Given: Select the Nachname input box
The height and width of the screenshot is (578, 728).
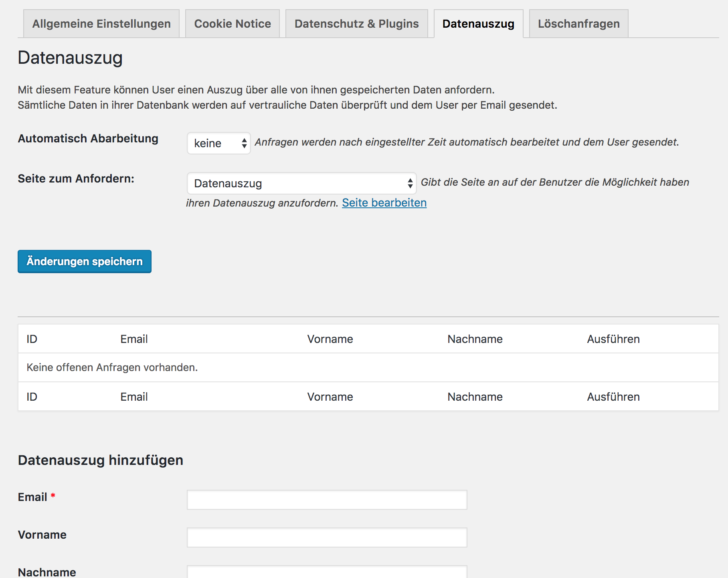Looking at the screenshot, I should [x=327, y=572].
